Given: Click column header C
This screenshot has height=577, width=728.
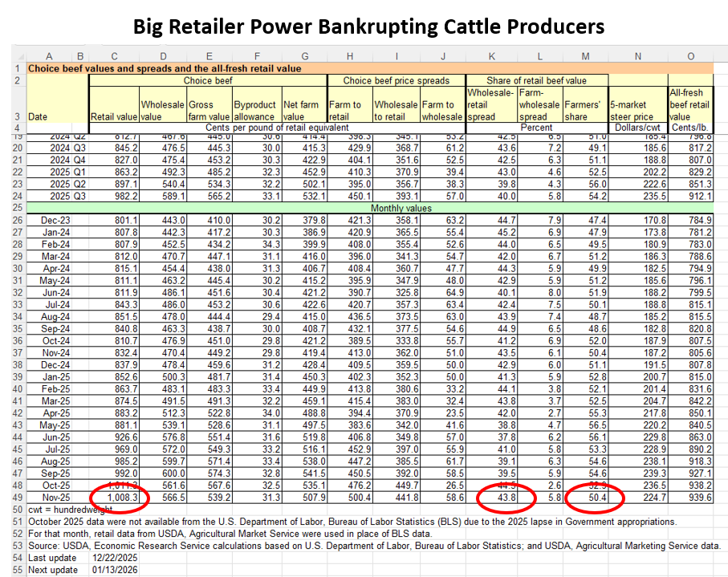Looking at the screenshot, I should click(x=114, y=56).
